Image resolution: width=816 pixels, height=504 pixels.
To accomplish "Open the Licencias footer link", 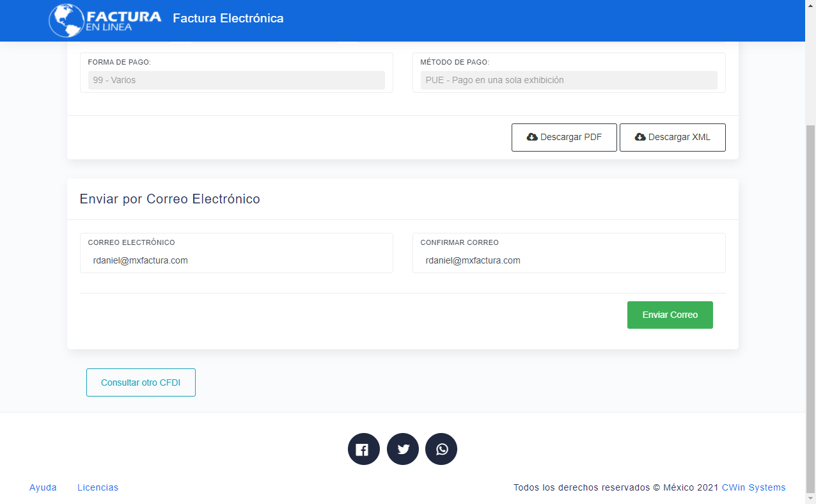I will pyautogui.click(x=98, y=487).
